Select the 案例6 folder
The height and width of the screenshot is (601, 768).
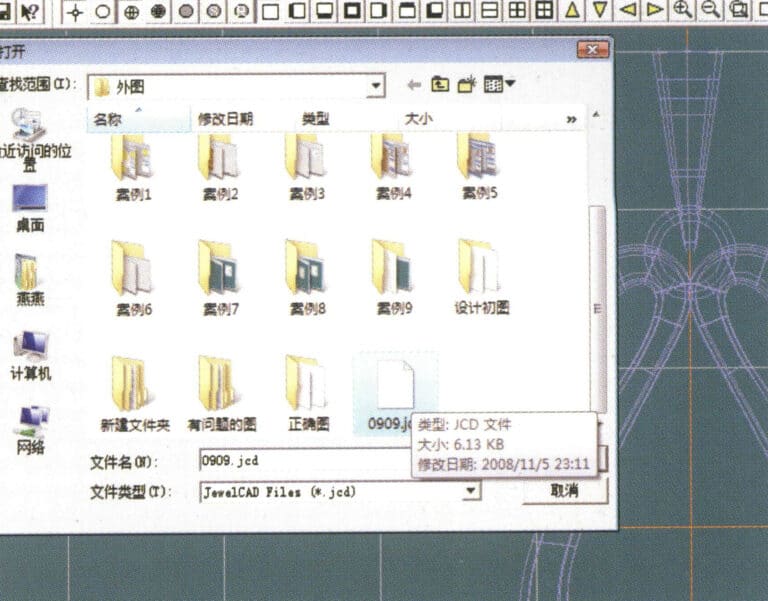[x=133, y=278]
